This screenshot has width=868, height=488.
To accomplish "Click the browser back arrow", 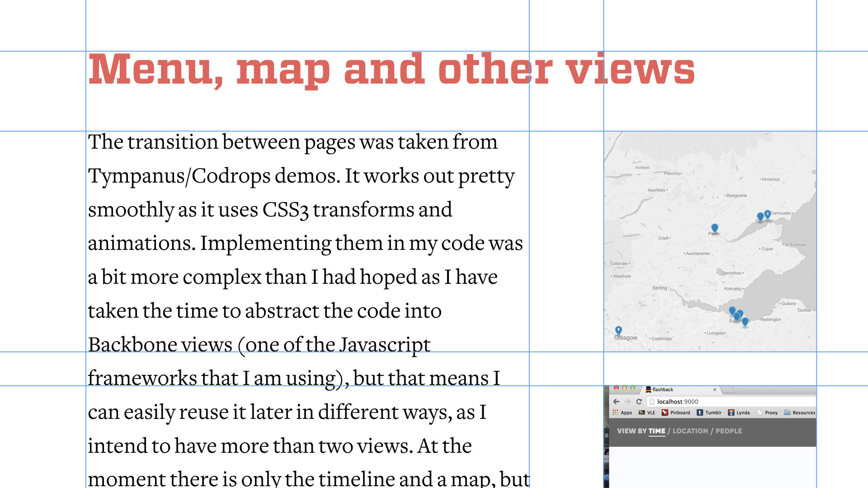I will tap(616, 401).
